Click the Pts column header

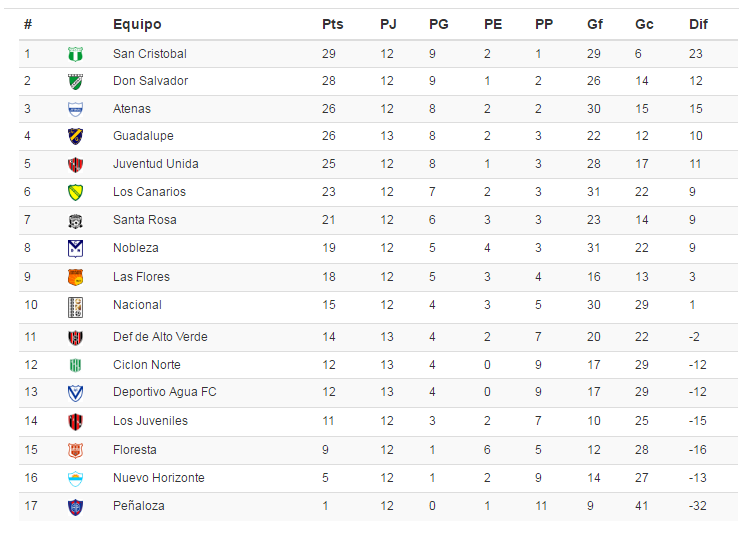click(333, 24)
